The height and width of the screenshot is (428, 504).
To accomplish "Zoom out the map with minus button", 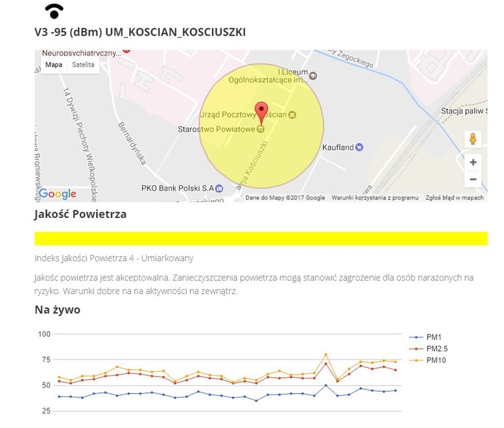I will point(472,179).
